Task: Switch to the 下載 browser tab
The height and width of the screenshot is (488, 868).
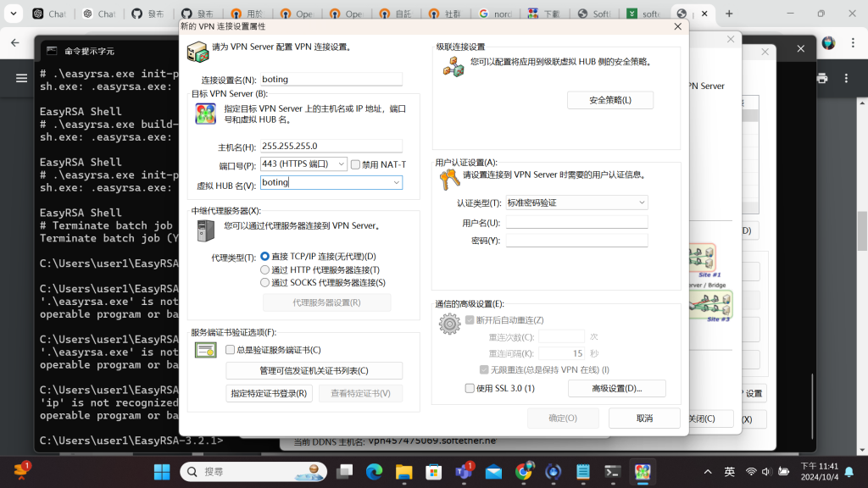Action: click(545, 14)
